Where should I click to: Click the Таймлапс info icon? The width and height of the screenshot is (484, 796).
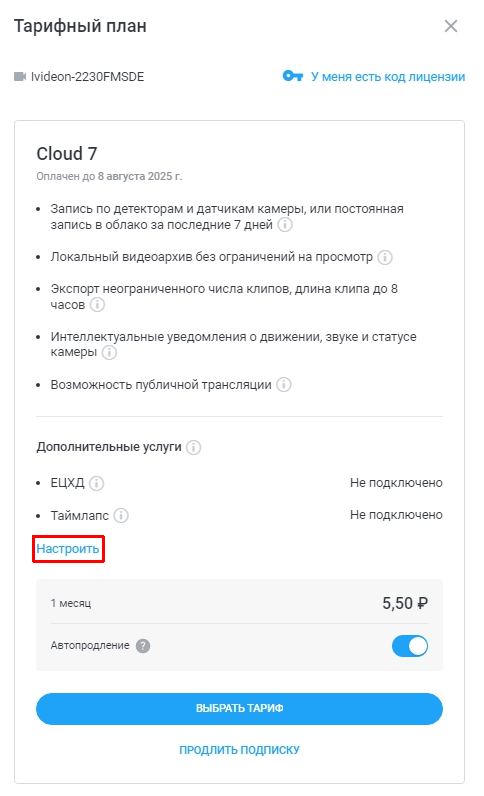(121, 516)
